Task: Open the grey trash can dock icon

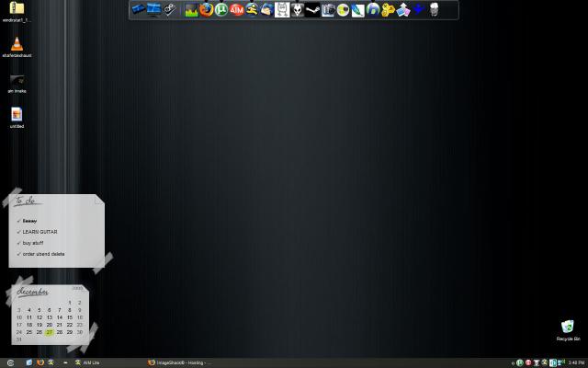Action: (434, 9)
